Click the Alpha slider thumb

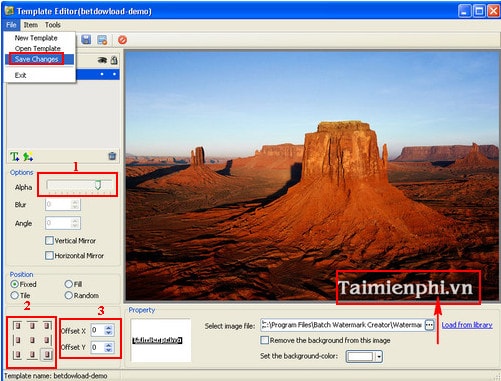click(98, 185)
